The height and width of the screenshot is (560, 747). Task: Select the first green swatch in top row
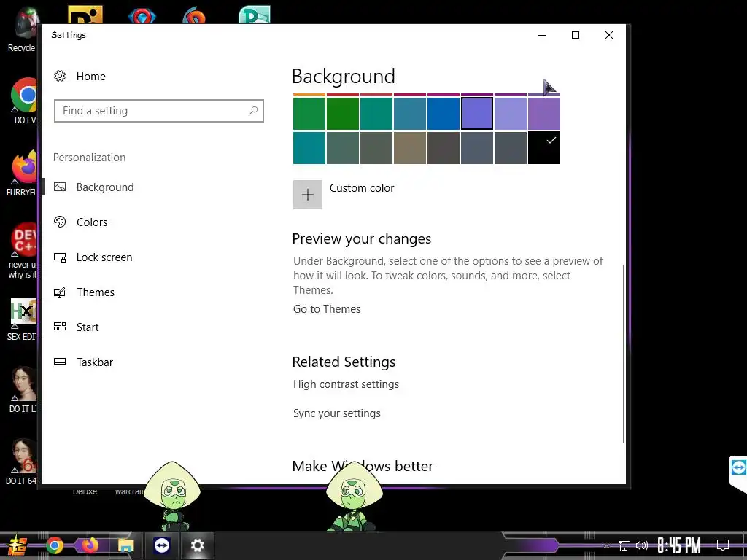pyautogui.click(x=309, y=113)
